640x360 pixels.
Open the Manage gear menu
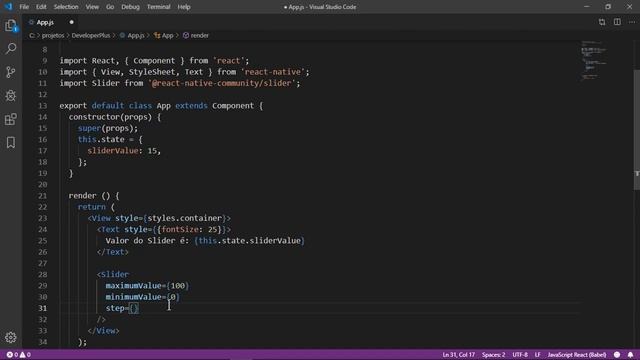click(x=11, y=337)
